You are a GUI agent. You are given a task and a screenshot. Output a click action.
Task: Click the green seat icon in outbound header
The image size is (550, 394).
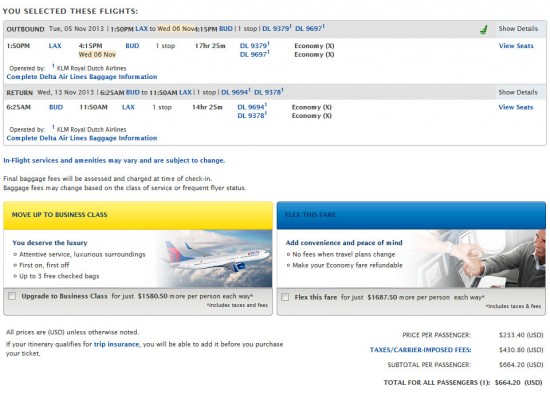[484, 29]
